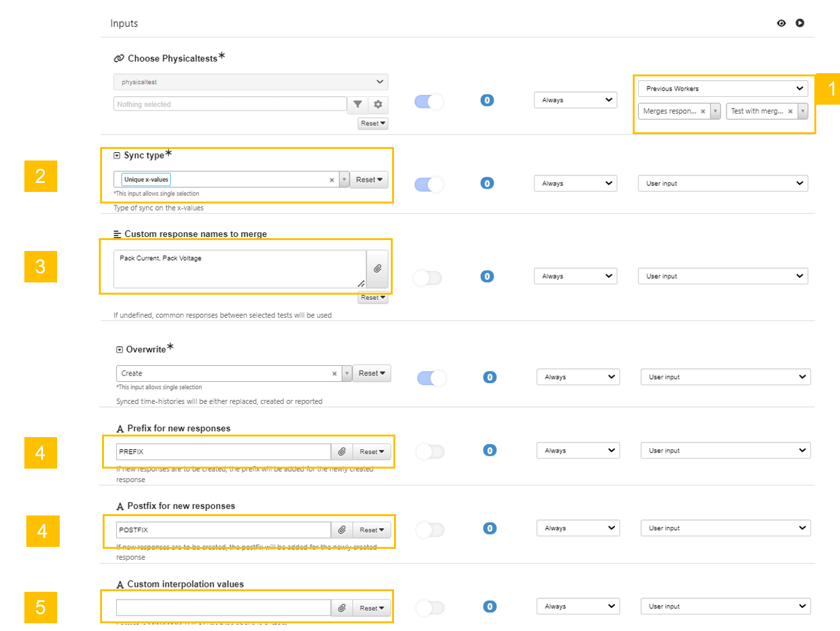The height and width of the screenshot is (631, 840).
Task: Click the attachment icon in Custom response names
Action: 377,269
